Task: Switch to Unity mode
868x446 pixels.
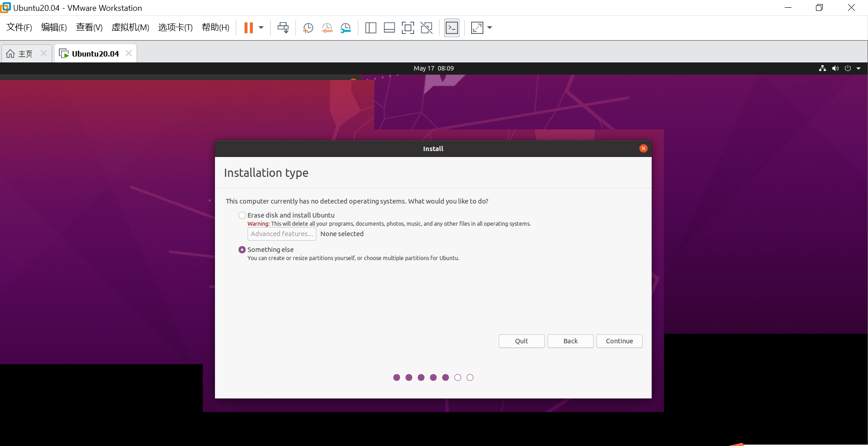Action: [426, 28]
